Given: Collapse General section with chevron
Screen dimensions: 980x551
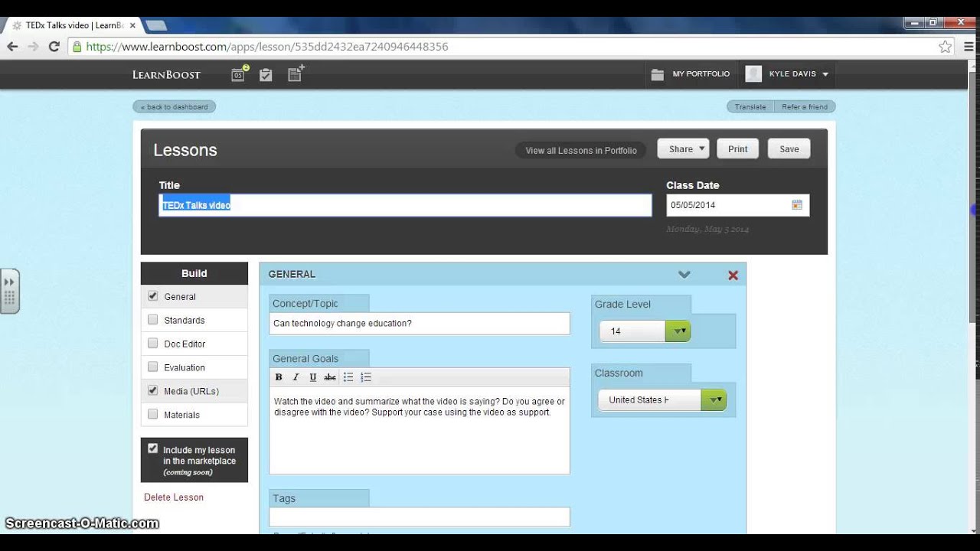Looking at the screenshot, I should 684,275.
